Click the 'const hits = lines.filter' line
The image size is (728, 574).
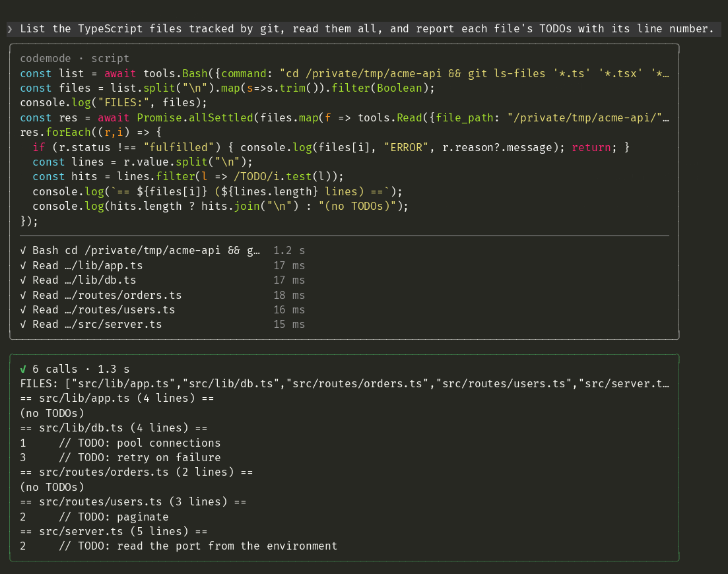coord(188,177)
